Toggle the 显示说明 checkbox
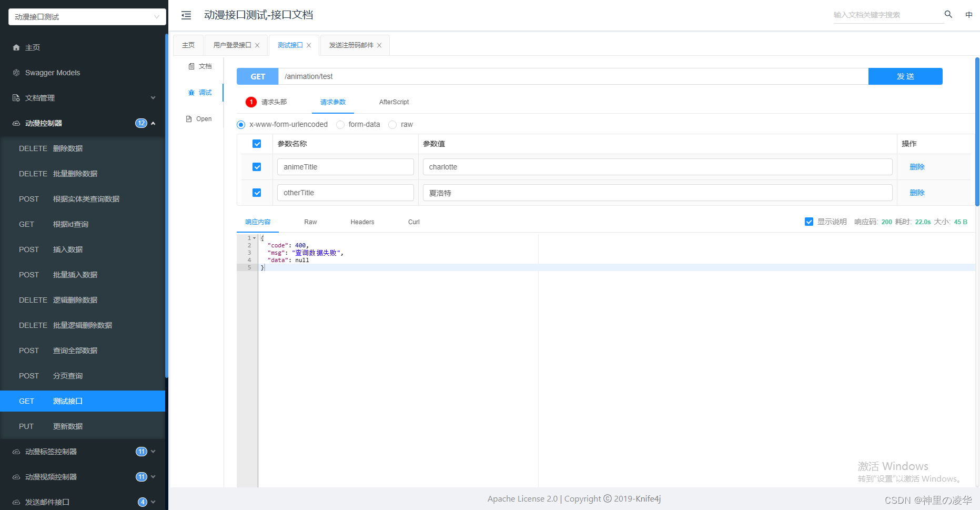980x510 pixels. click(x=809, y=222)
